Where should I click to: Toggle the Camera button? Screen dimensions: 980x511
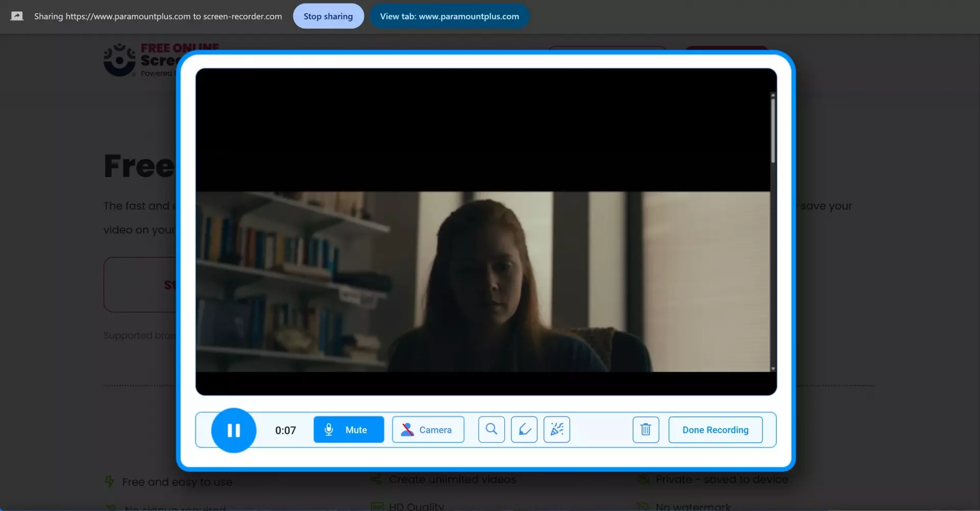[x=428, y=429]
